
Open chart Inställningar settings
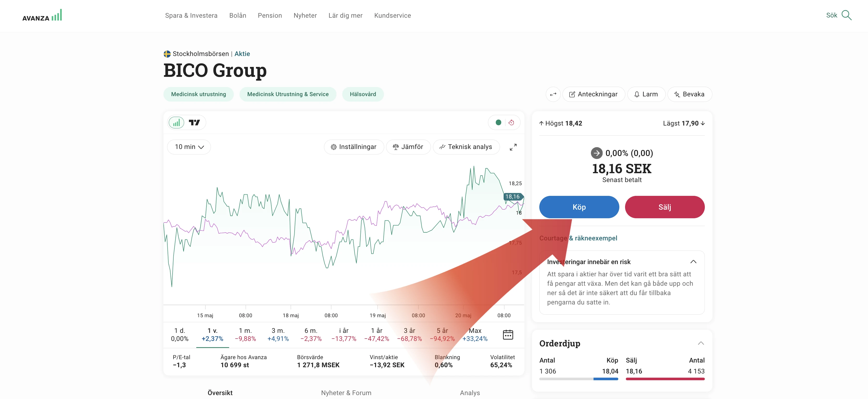pyautogui.click(x=354, y=147)
